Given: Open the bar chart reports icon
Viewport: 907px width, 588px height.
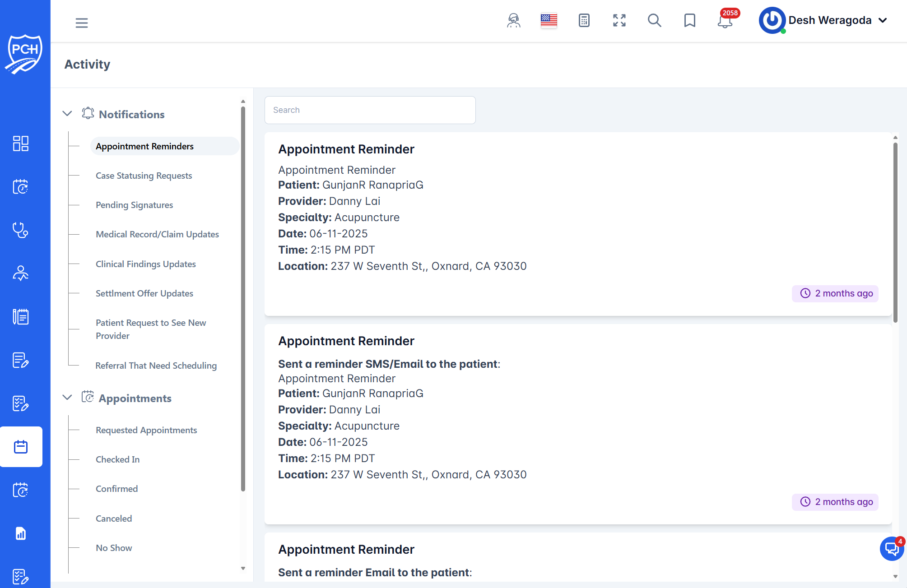Looking at the screenshot, I should [x=20, y=533].
